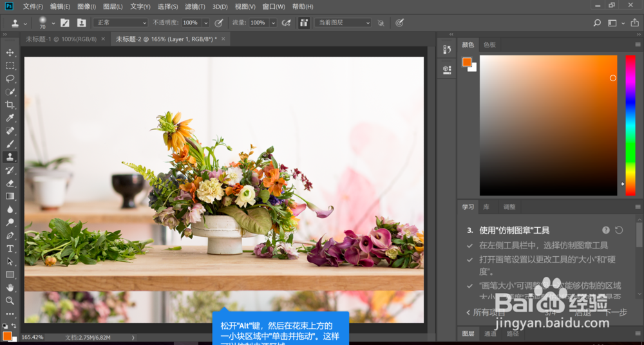Open the Color panel options menu

[638, 44]
